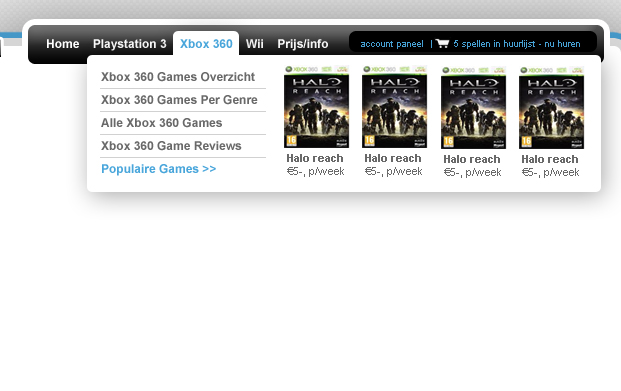Select the Xbox 360 tab
The height and width of the screenshot is (391, 621).
[206, 44]
